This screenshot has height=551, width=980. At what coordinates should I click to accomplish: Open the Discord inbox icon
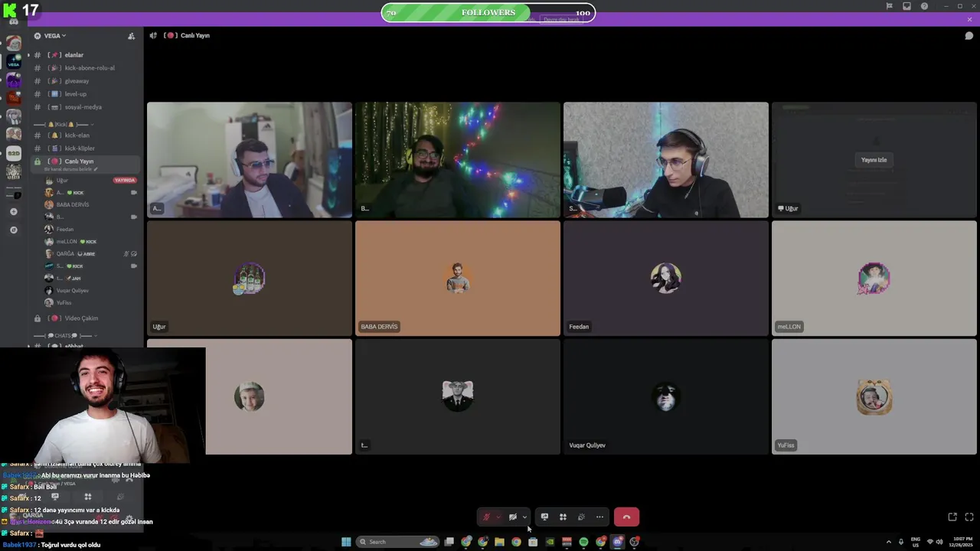906,6
